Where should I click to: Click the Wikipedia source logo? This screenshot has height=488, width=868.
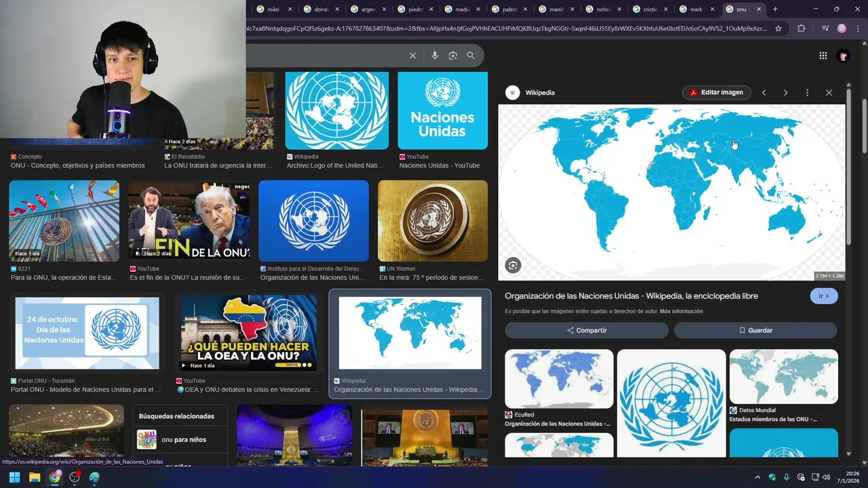click(513, 93)
